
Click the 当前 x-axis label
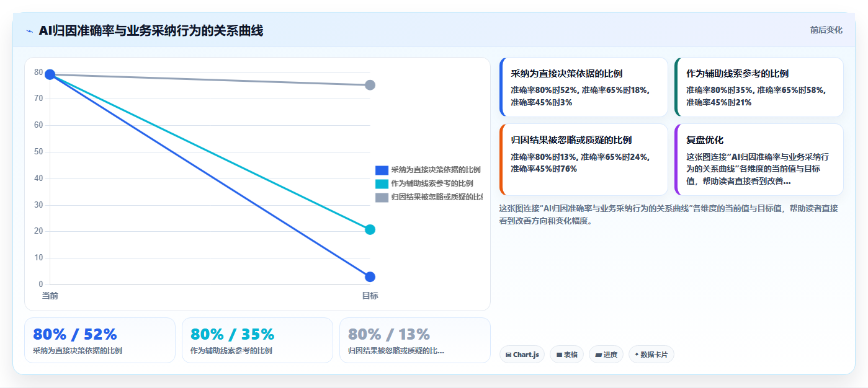click(50, 296)
